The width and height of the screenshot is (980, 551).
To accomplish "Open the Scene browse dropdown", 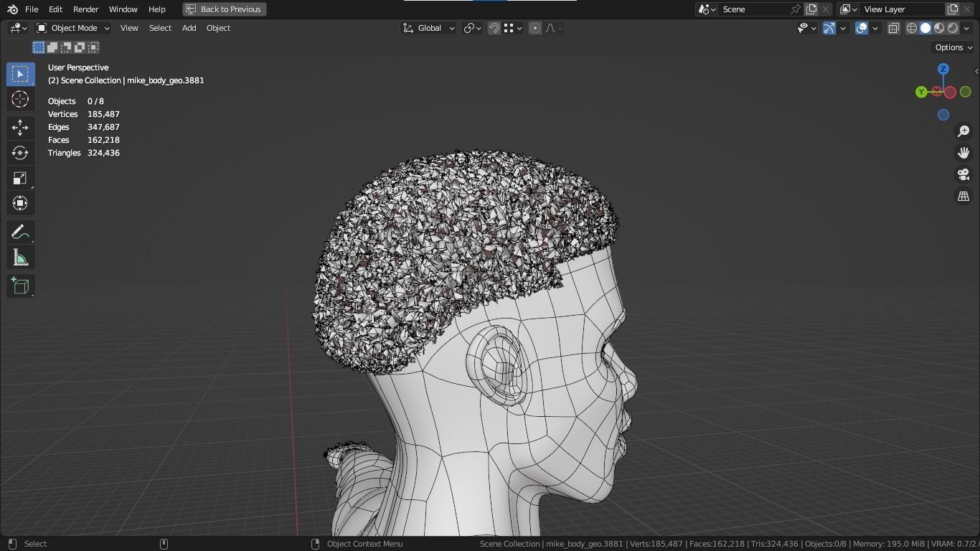I will point(707,9).
